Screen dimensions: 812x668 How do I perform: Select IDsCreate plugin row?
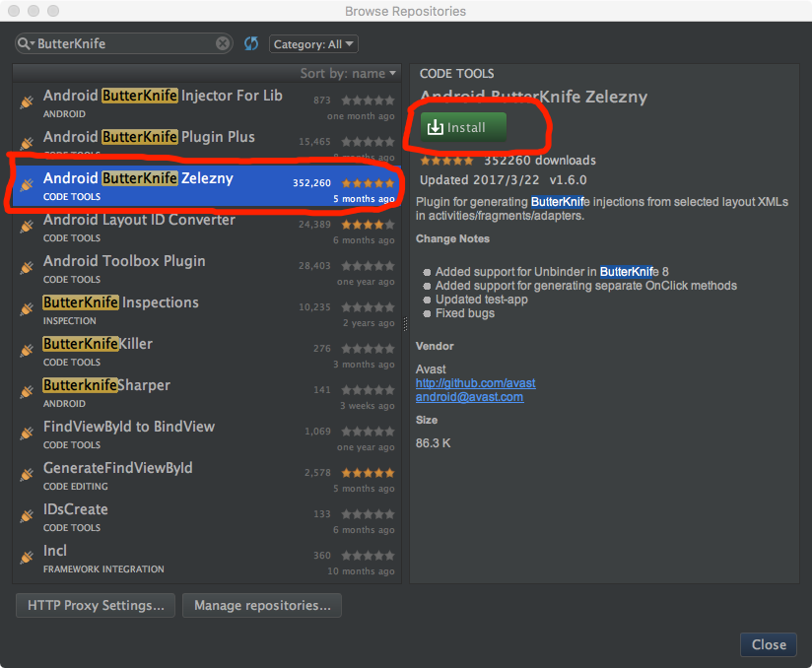tap(207, 518)
